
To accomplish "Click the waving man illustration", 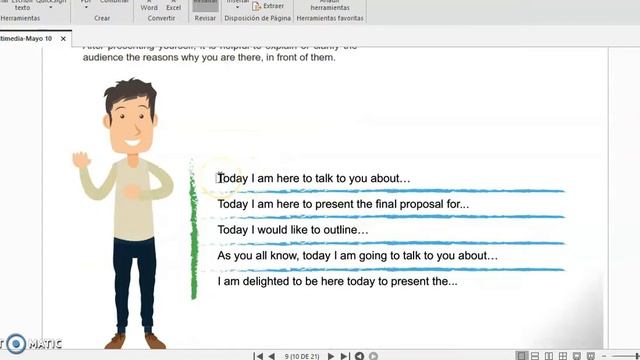I will tap(122, 214).
